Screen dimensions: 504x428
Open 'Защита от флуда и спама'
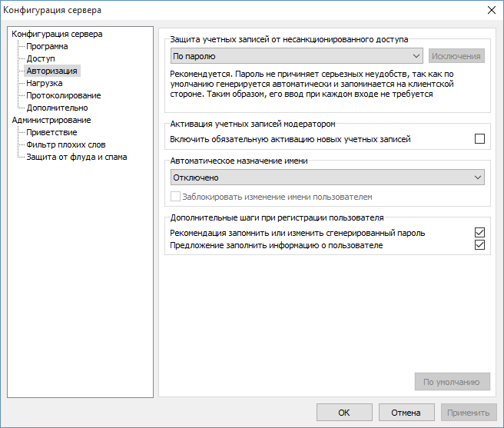[x=76, y=157]
